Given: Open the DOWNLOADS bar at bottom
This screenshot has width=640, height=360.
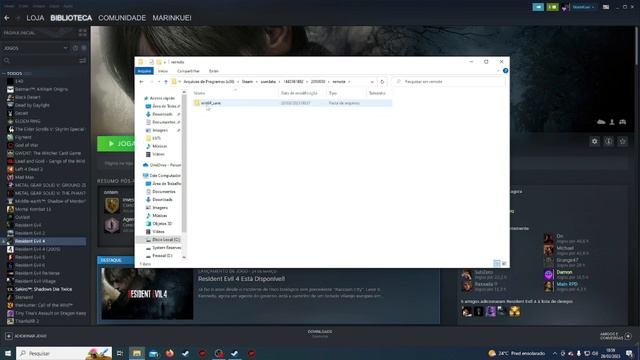Looking at the screenshot, I should [320, 334].
